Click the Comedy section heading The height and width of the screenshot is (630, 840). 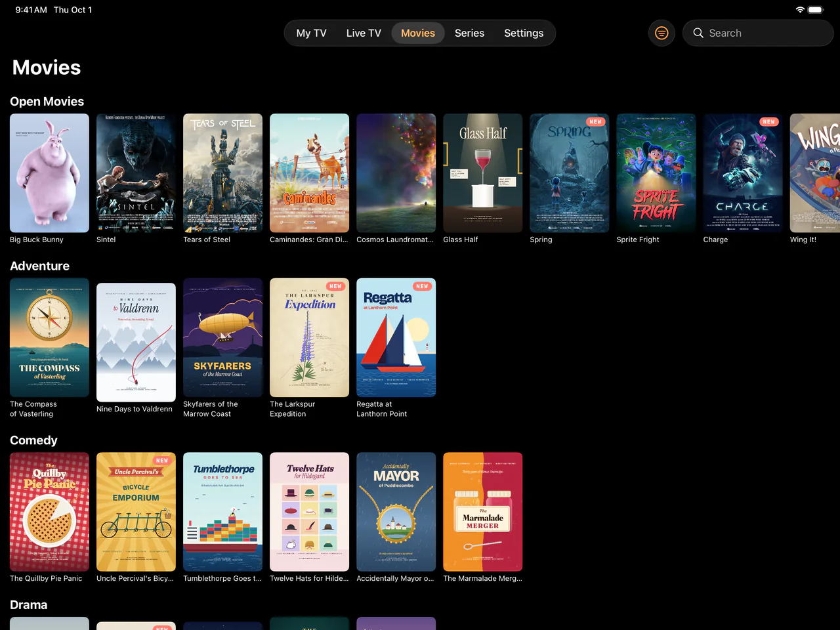click(x=33, y=440)
